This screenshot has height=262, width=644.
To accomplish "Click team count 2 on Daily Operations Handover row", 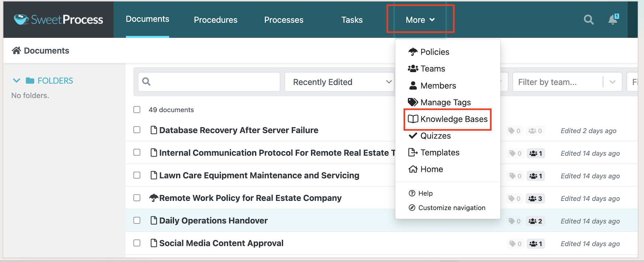I will click(535, 221).
